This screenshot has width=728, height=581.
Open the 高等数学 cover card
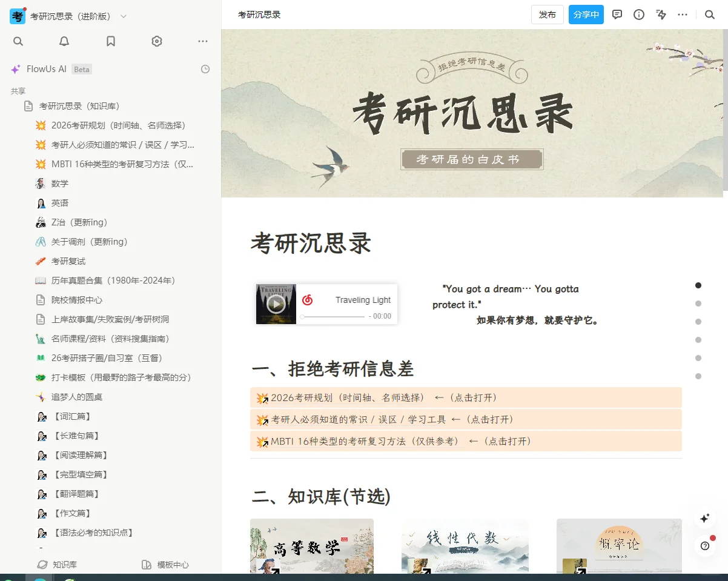click(312, 546)
